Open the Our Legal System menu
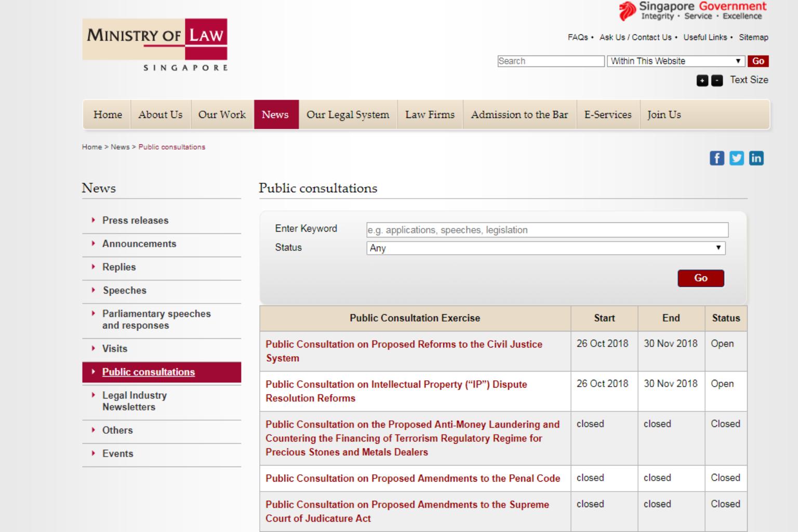The width and height of the screenshot is (798, 532). [348, 115]
